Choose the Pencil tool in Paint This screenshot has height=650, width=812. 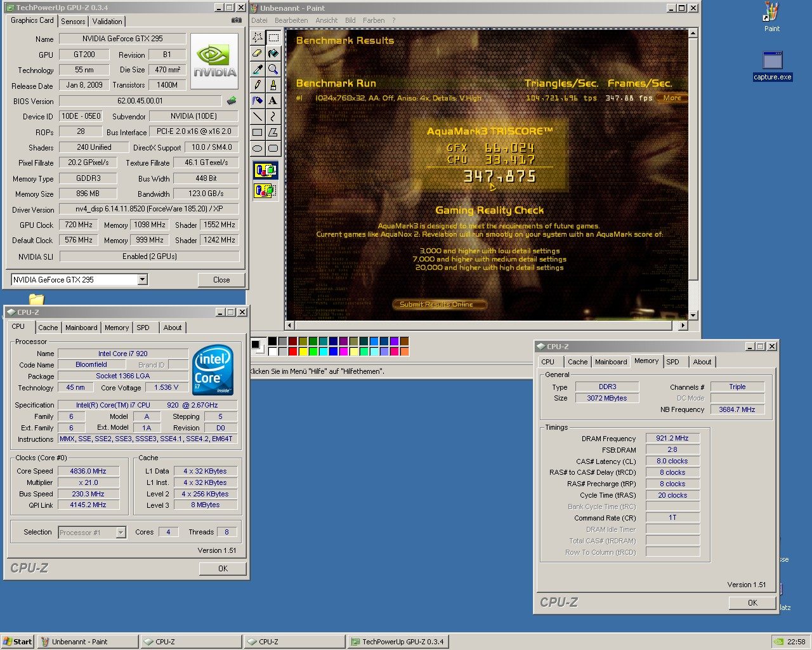[x=258, y=84]
